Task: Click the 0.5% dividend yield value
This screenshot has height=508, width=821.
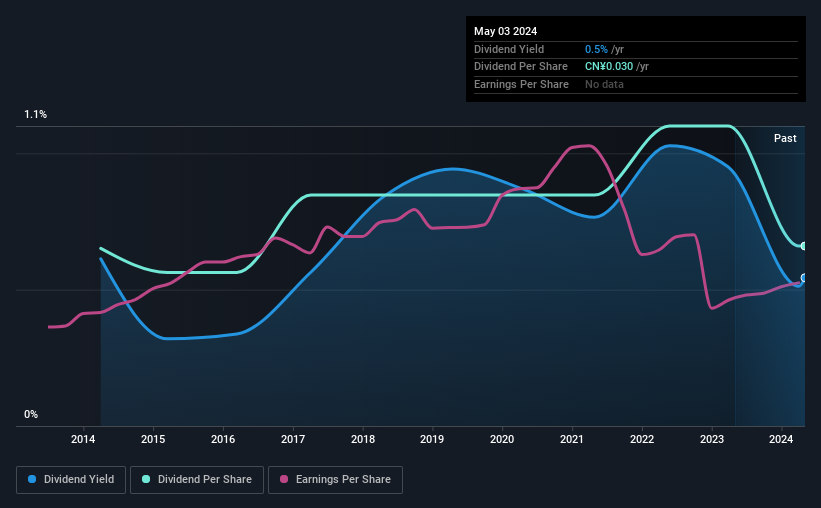Action: tap(596, 49)
